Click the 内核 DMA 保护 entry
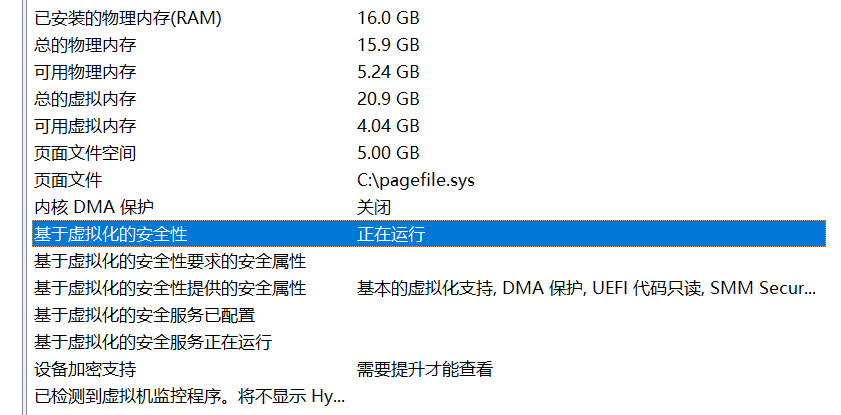 pos(94,207)
